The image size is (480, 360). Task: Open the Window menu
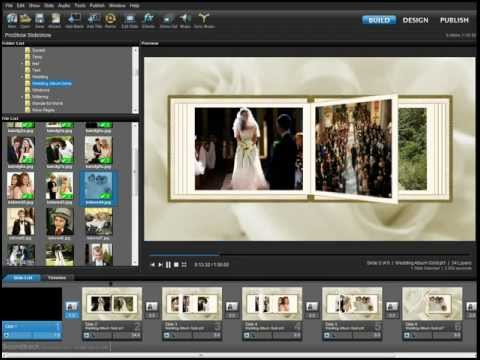pos(117,6)
